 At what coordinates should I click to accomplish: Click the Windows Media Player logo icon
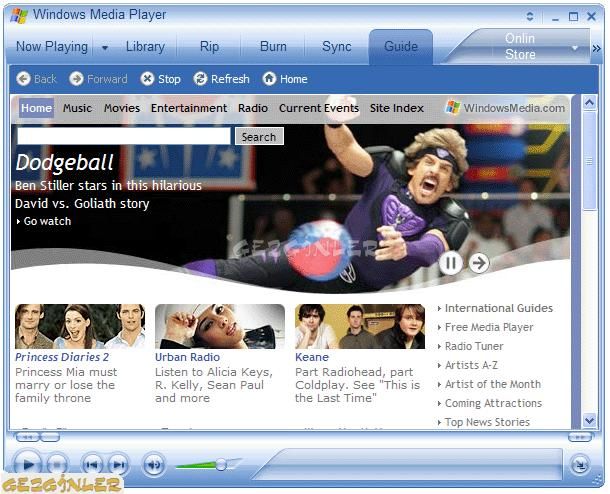coord(19,16)
